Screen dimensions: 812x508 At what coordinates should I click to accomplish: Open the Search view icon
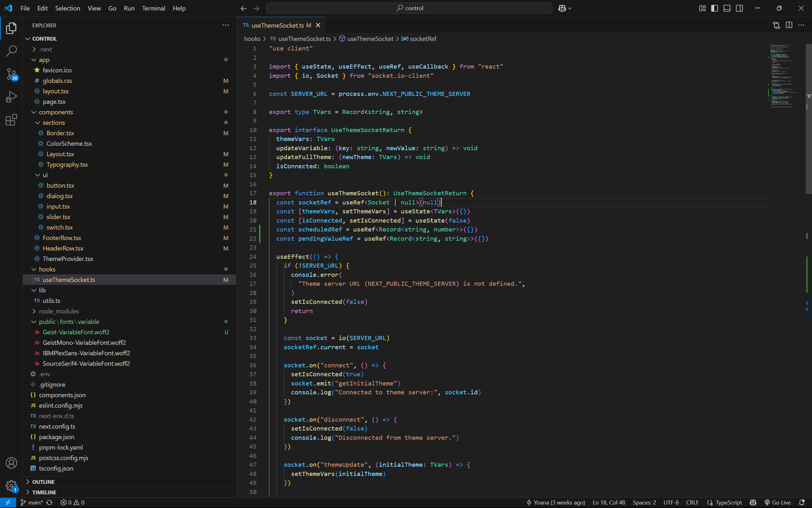(11, 51)
